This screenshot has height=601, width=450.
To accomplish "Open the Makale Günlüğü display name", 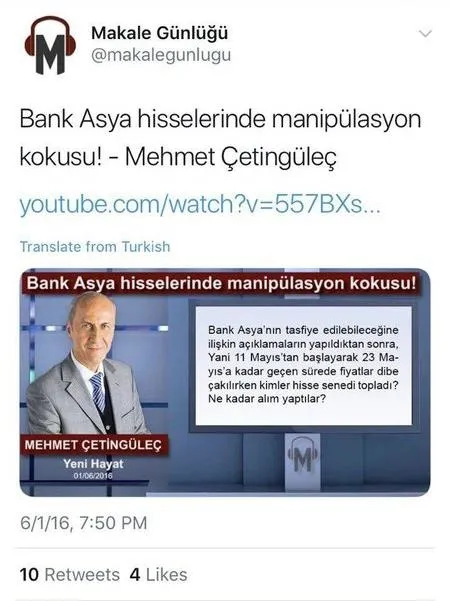I will point(159,33).
